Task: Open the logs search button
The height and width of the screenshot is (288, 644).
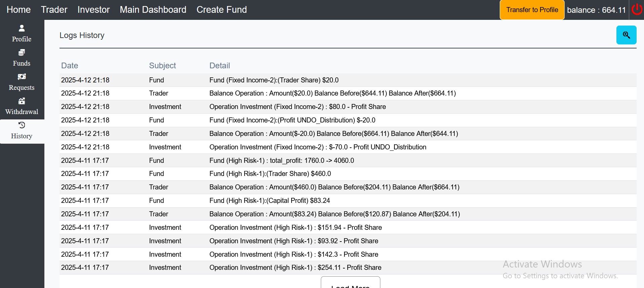Action: [626, 35]
